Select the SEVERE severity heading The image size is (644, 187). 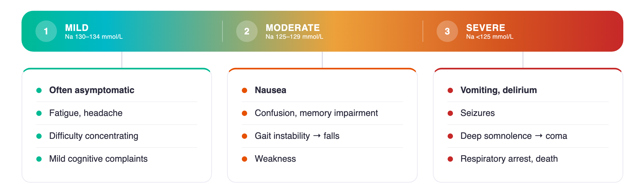[x=485, y=28]
